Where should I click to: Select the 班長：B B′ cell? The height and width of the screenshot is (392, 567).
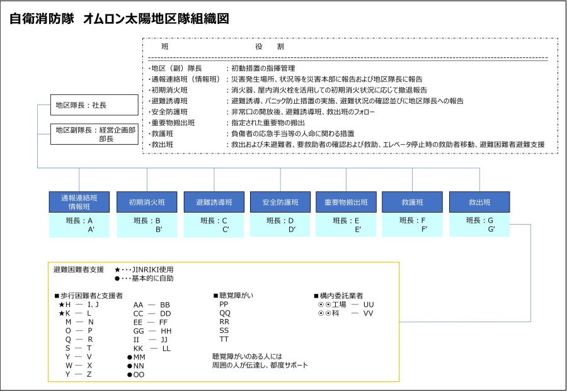point(147,225)
